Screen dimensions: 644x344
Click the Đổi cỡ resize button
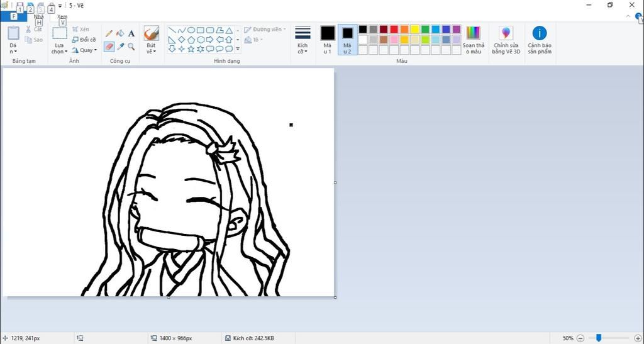click(84, 40)
